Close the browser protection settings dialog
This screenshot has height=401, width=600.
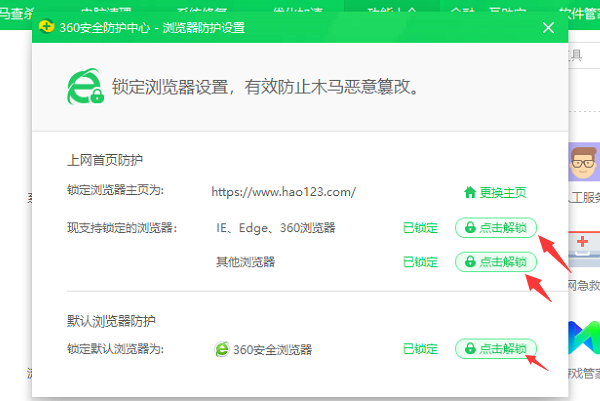coord(548,28)
